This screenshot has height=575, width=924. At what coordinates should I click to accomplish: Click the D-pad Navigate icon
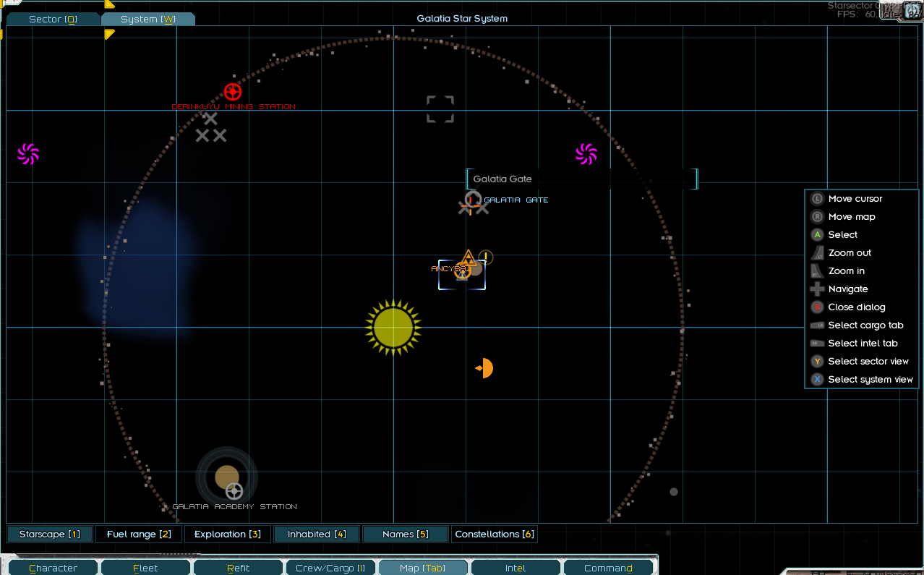(817, 289)
